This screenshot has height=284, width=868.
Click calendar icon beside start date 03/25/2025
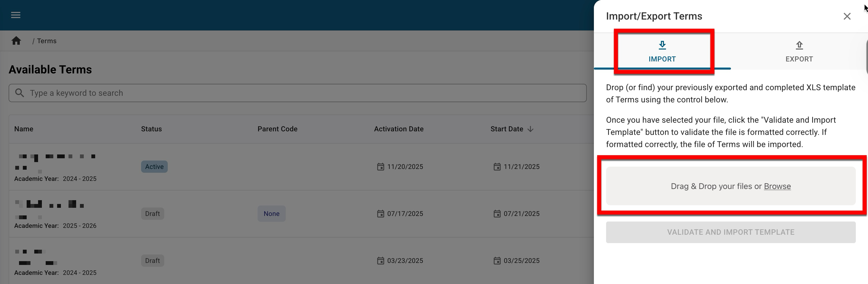[x=497, y=261]
